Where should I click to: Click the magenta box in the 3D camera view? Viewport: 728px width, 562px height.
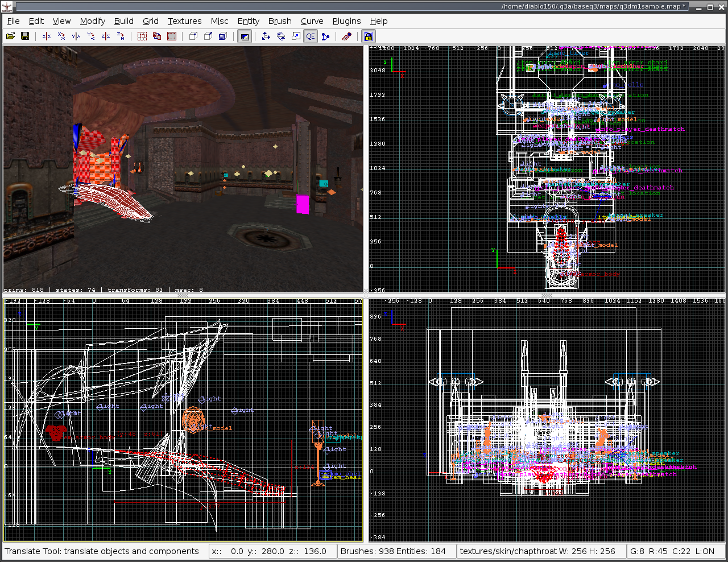coord(303,205)
